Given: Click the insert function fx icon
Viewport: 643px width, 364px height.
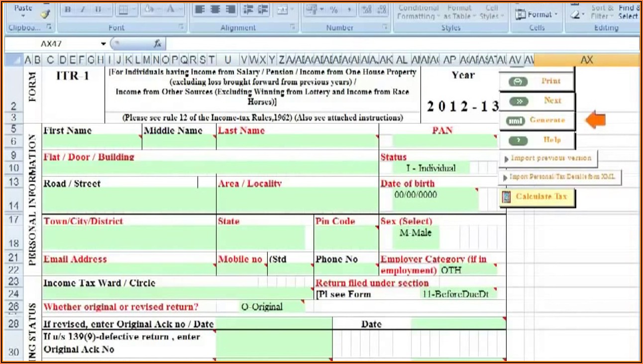Looking at the screenshot, I should pos(157,44).
